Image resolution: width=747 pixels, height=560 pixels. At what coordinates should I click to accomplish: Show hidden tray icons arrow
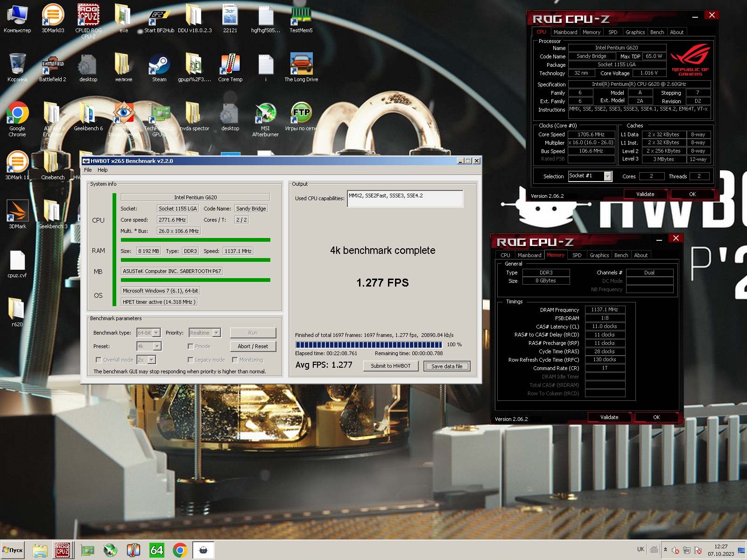[x=665, y=550]
